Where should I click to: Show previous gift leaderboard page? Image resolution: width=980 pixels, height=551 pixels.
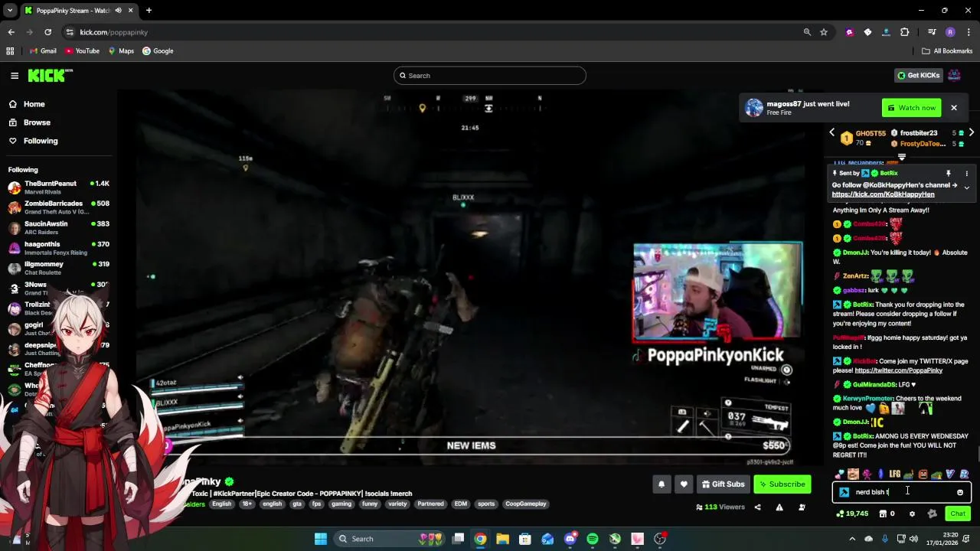tap(832, 133)
